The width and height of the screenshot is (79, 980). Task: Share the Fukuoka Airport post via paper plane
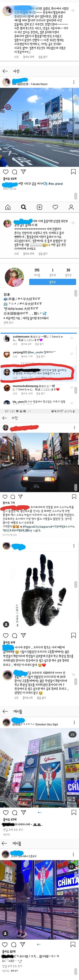coord(23,172)
